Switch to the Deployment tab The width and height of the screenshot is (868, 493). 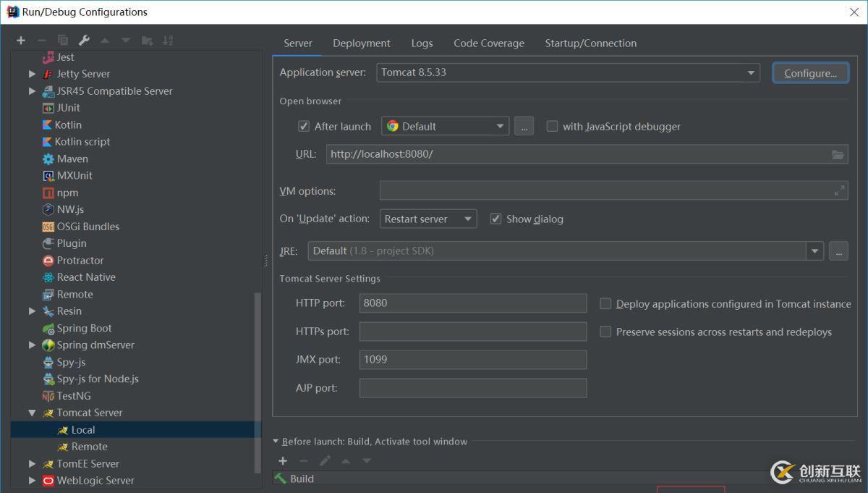coord(361,43)
